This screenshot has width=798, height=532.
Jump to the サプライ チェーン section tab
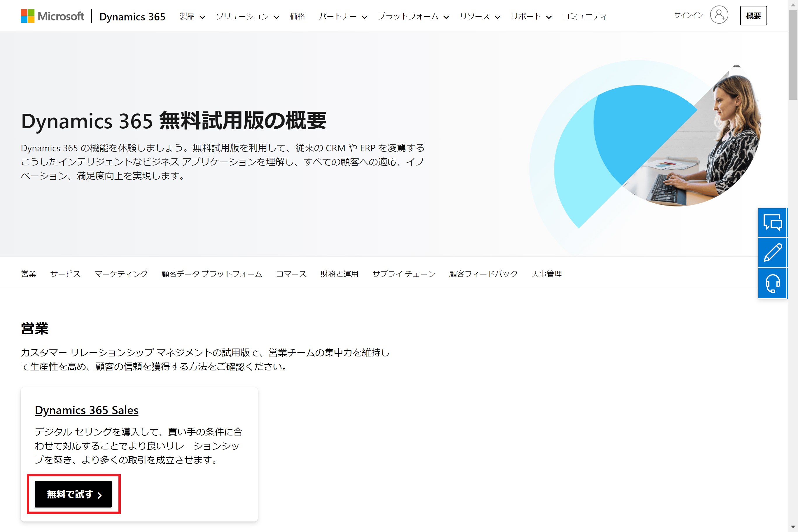(x=404, y=274)
